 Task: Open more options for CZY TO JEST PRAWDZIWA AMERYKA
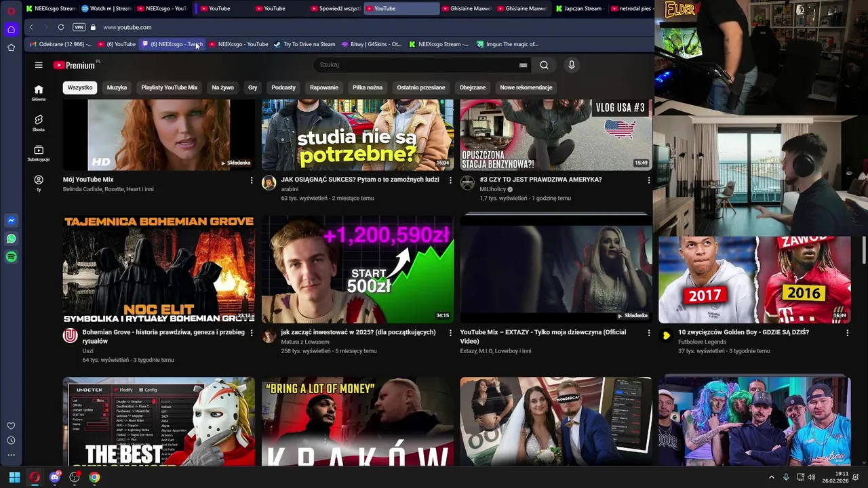649,180
